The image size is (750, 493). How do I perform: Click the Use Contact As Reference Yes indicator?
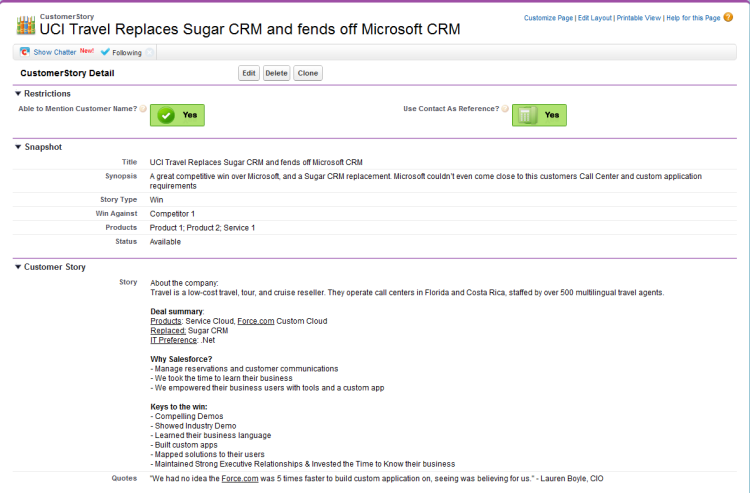pos(539,115)
